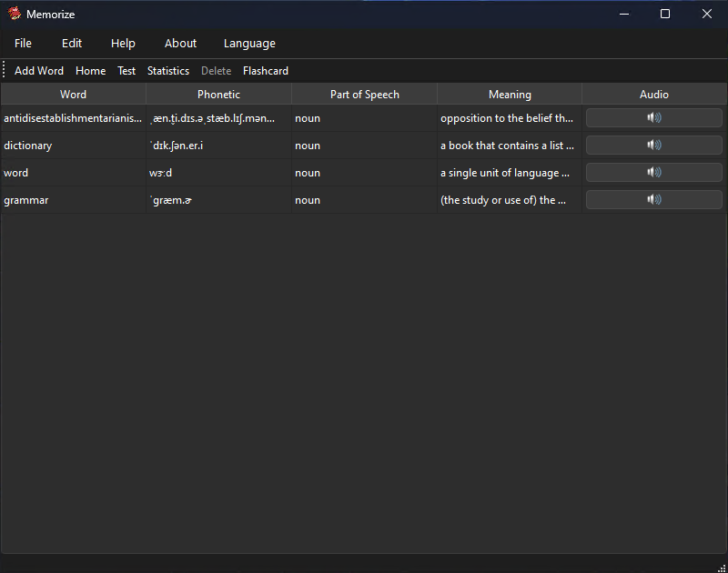Open the Language menu
The width and height of the screenshot is (728, 573).
[249, 44]
